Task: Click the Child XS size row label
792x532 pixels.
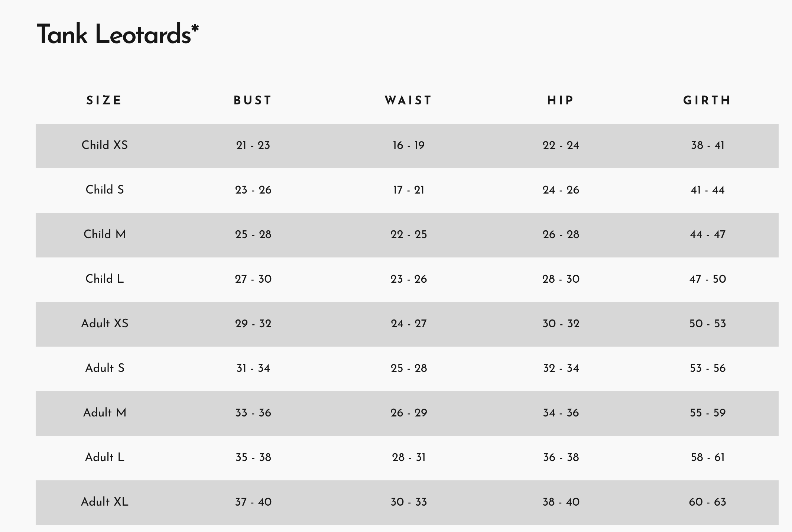Action: click(x=105, y=145)
